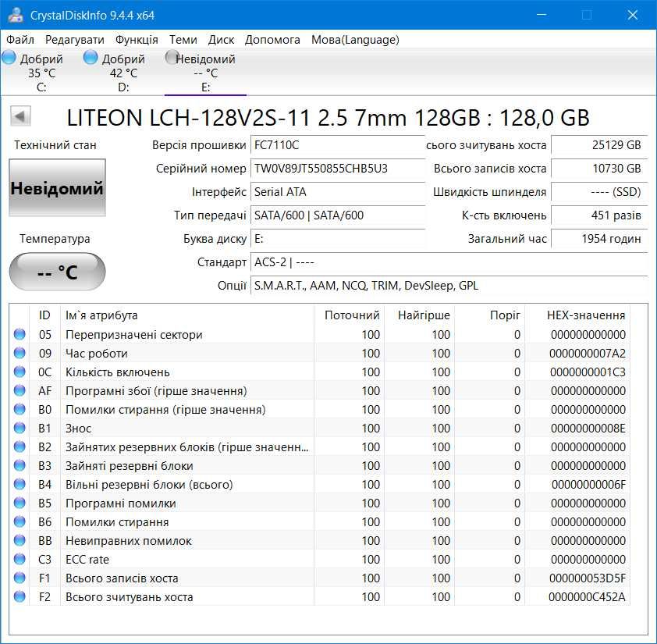Viewport: 657px width, 644px height.
Task: Click the Найгірше column header
Action: click(x=420, y=315)
